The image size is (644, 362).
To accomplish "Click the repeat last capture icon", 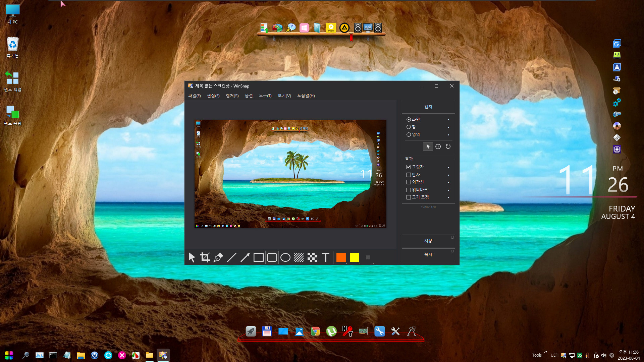I will coord(448,146).
